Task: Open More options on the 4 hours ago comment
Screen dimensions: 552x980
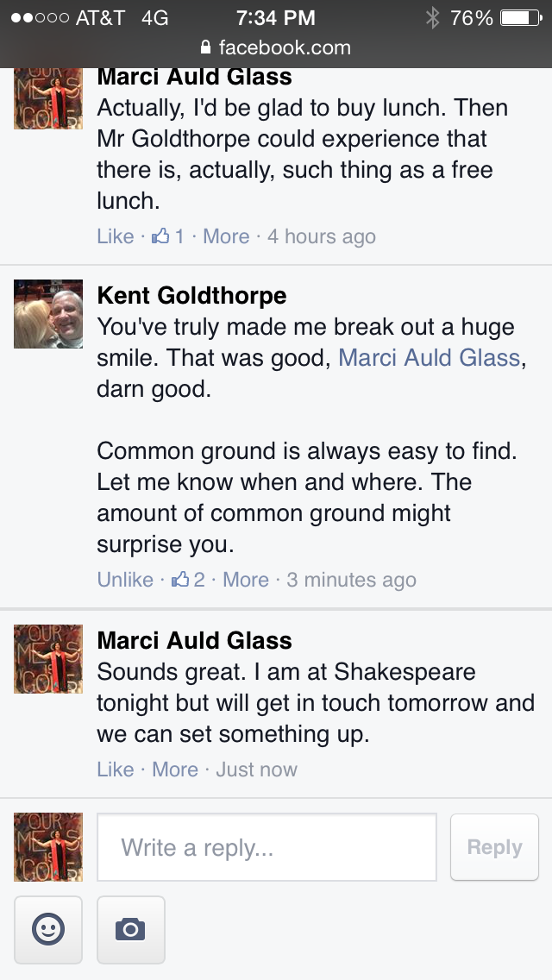Action: [x=226, y=236]
